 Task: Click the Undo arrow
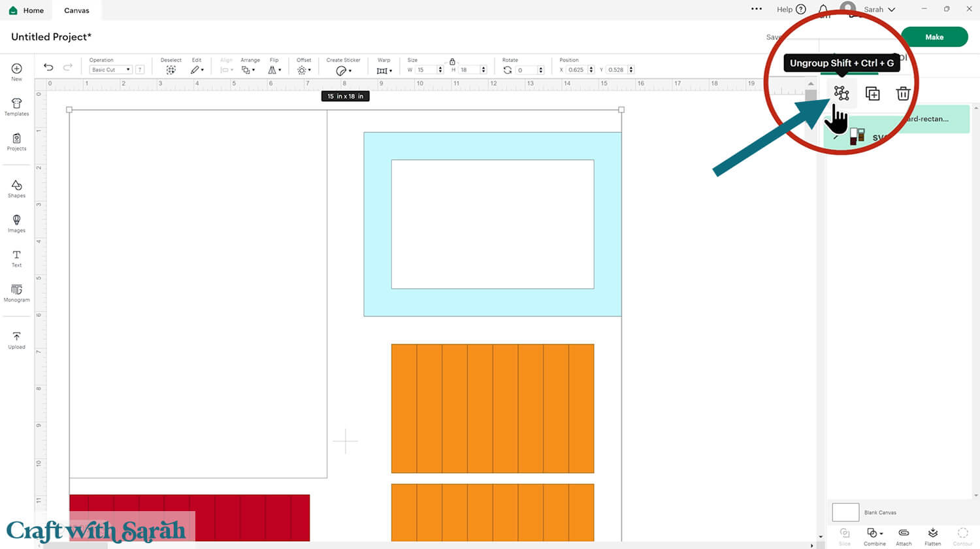click(x=48, y=67)
